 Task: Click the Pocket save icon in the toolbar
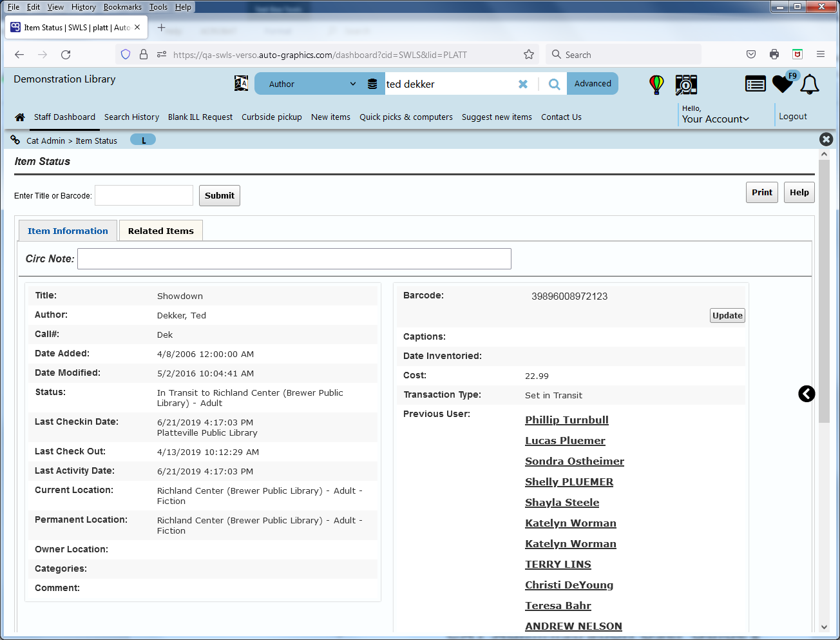751,55
